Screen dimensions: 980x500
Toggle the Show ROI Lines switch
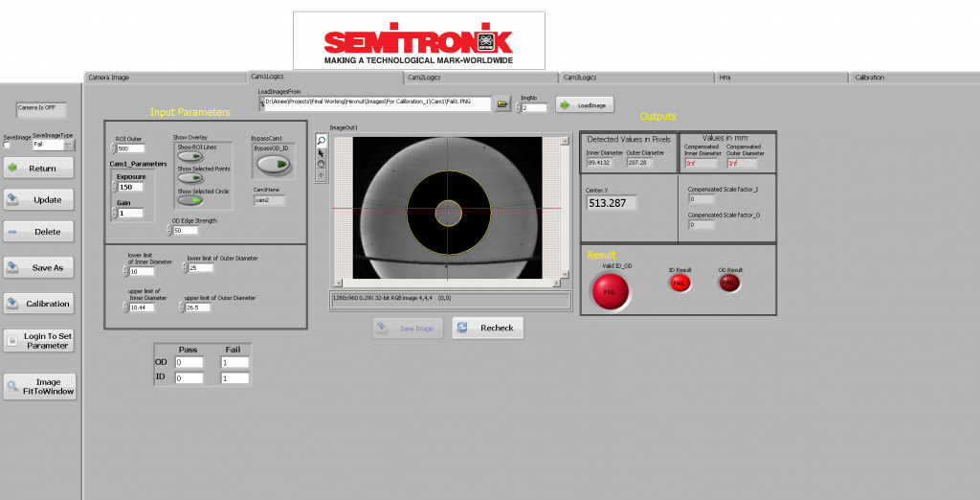pyautogui.click(x=190, y=157)
